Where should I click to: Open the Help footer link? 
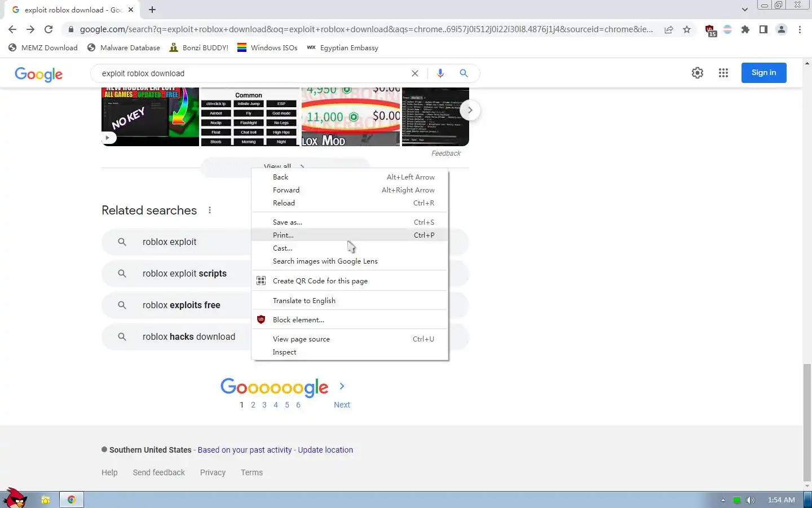109,472
